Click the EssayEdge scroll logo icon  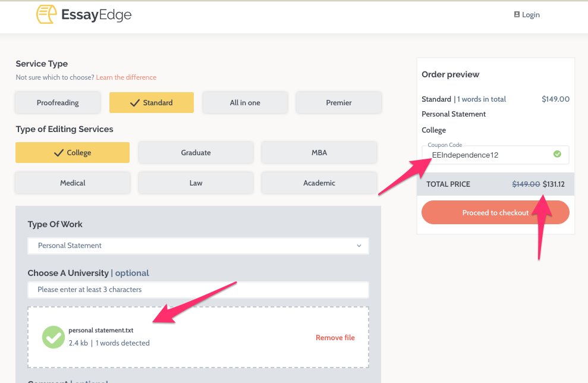click(46, 15)
